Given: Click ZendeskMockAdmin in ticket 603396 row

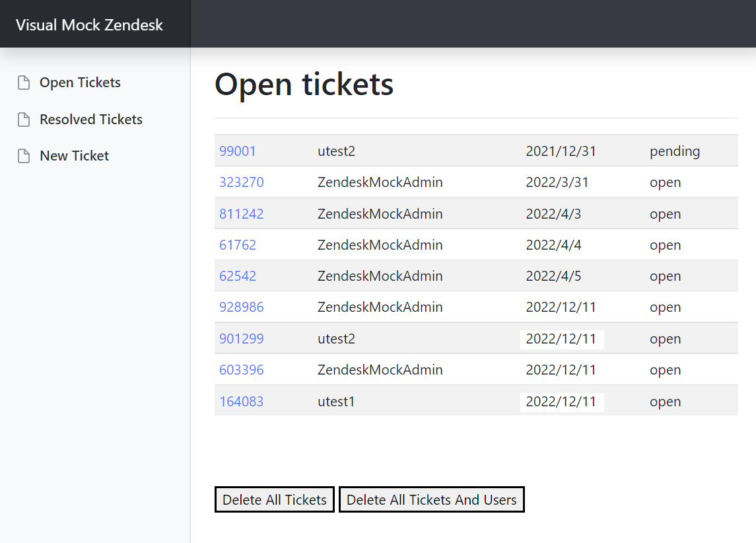Looking at the screenshot, I should coord(380,370).
